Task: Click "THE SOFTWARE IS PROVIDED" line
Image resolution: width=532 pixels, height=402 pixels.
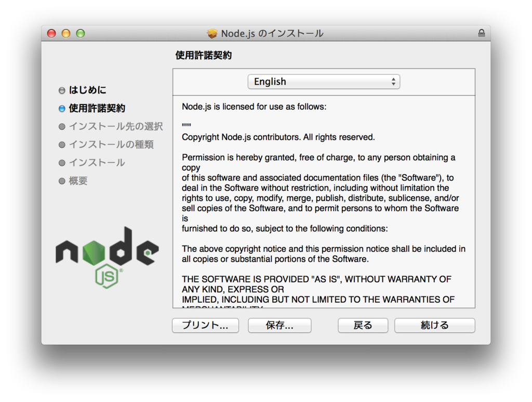Action: click(316, 279)
